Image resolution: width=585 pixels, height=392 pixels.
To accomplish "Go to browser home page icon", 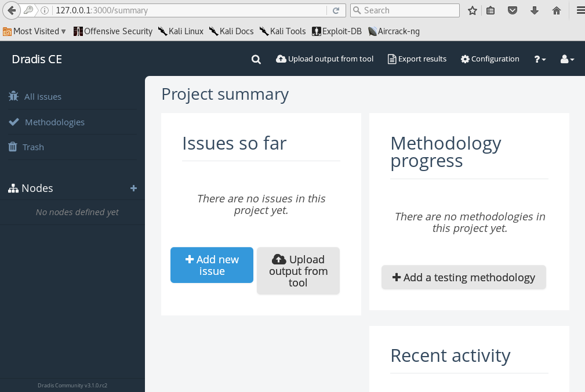I will coord(557,10).
